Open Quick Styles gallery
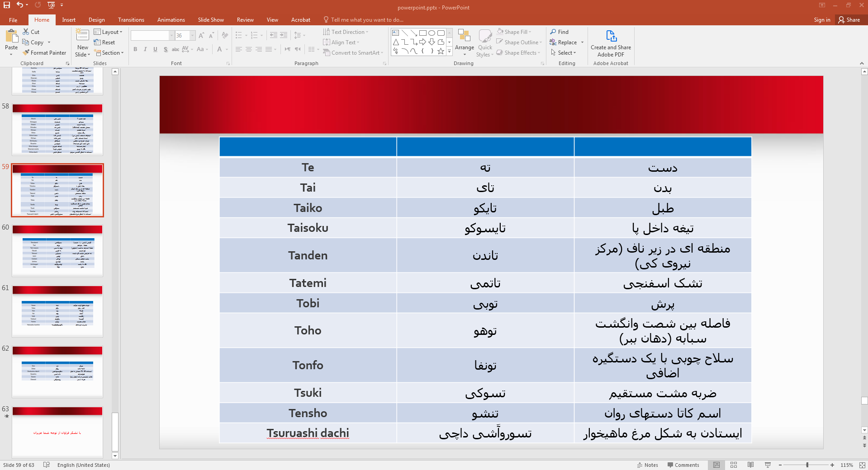868x470 pixels. click(485, 43)
